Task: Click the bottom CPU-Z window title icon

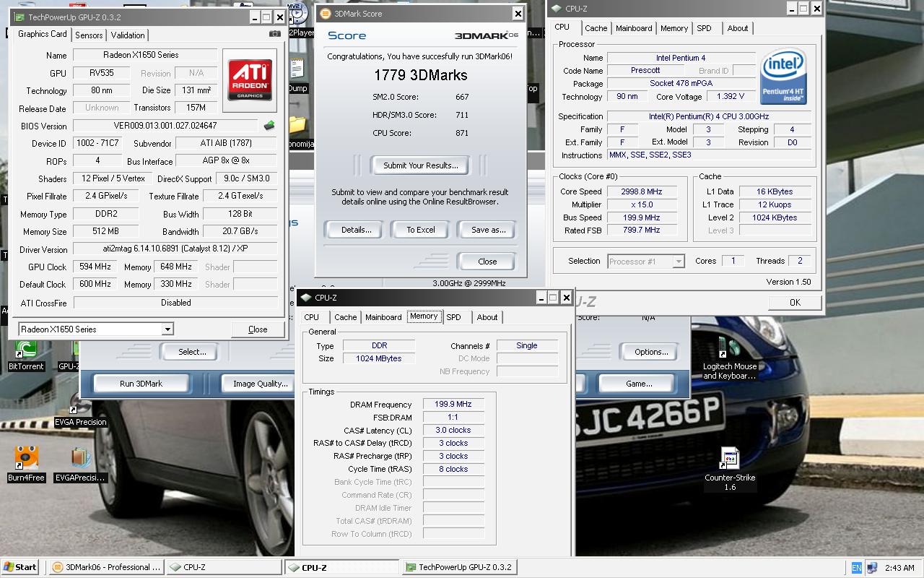Action: point(306,298)
